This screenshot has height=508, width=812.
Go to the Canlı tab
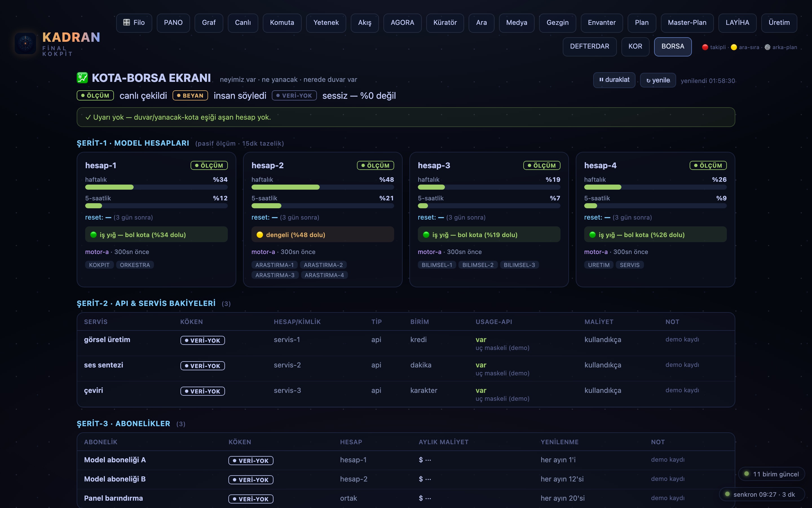[243, 23]
